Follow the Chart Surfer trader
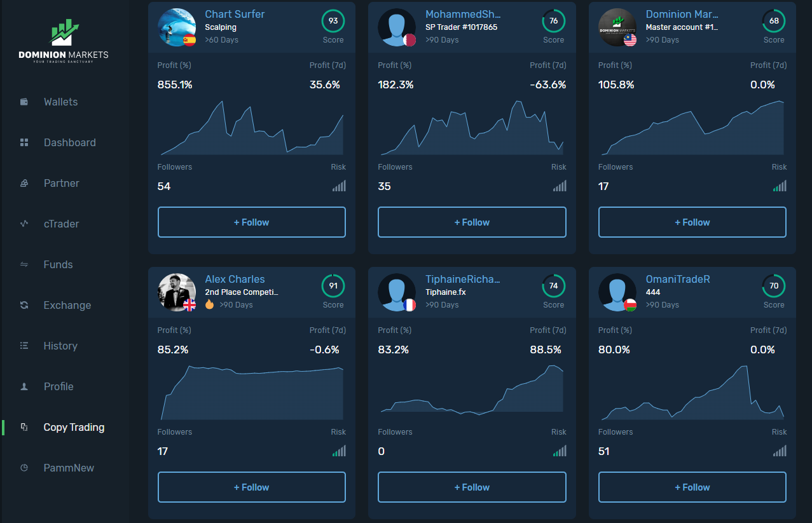This screenshot has width=812, height=523. pos(251,222)
